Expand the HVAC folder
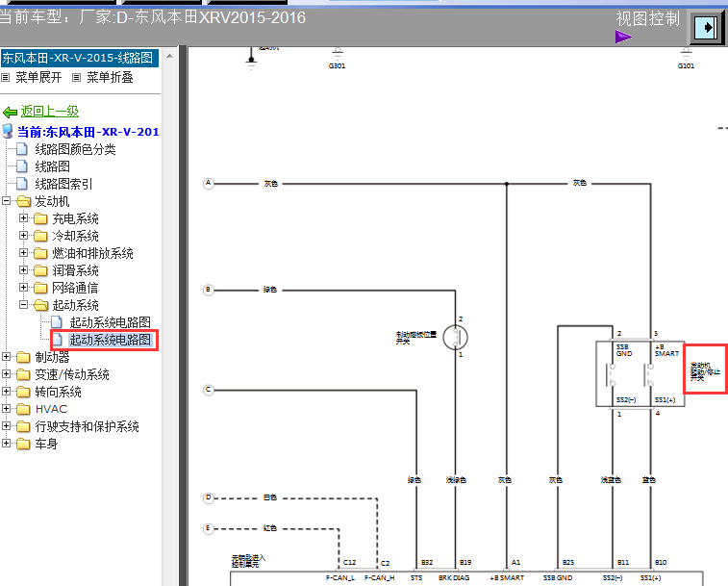The width and height of the screenshot is (728, 586). click(x=6, y=409)
